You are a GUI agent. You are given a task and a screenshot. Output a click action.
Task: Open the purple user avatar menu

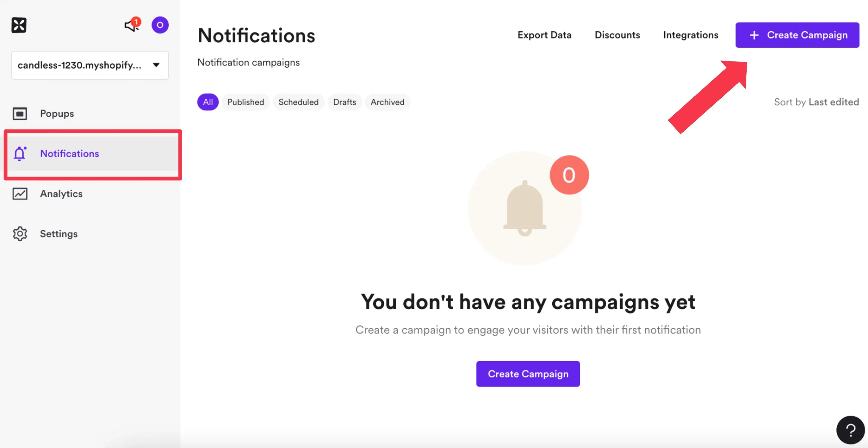160,25
